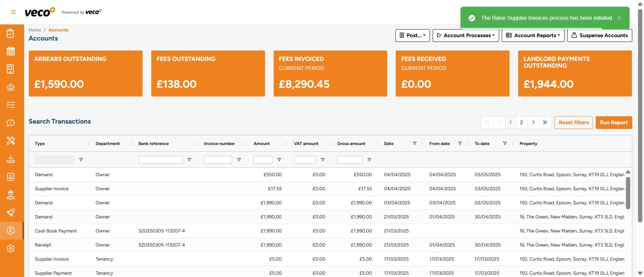644x277 pixels.
Task: Go to page 2 of transactions
Action: point(521,123)
